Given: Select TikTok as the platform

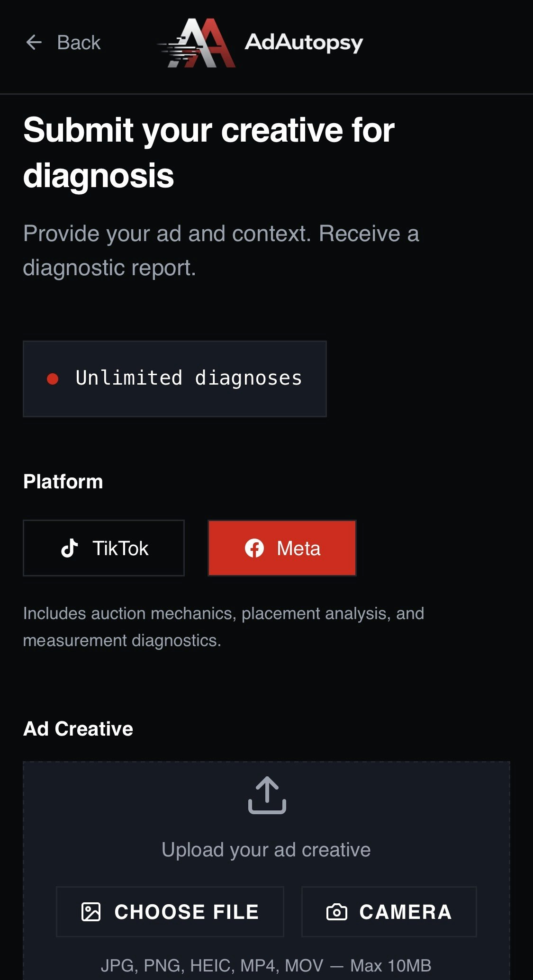Looking at the screenshot, I should (x=104, y=548).
